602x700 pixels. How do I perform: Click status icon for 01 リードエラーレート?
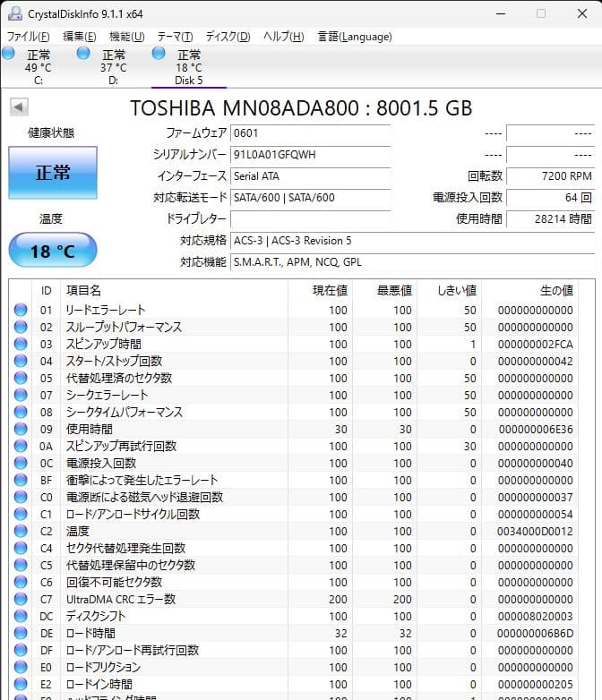tap(21, 310)
